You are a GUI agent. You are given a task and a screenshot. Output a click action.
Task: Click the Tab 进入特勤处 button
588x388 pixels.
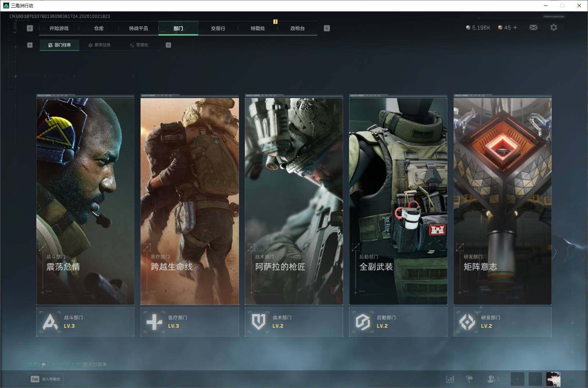[46, 379]
